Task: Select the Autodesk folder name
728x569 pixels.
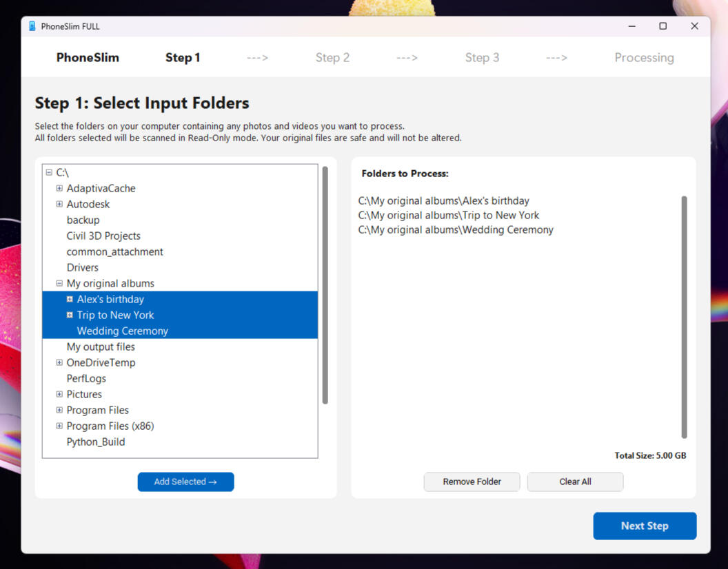Action: 88,204
